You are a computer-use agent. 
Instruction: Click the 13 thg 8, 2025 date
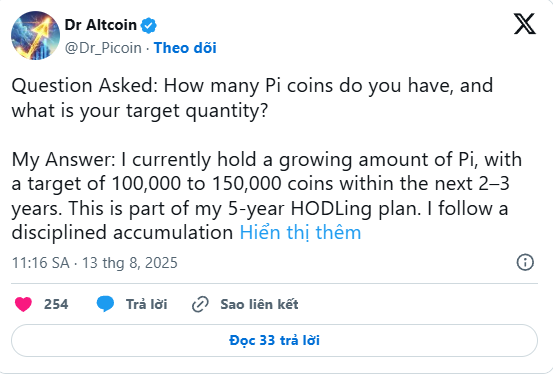coord(130,263)
